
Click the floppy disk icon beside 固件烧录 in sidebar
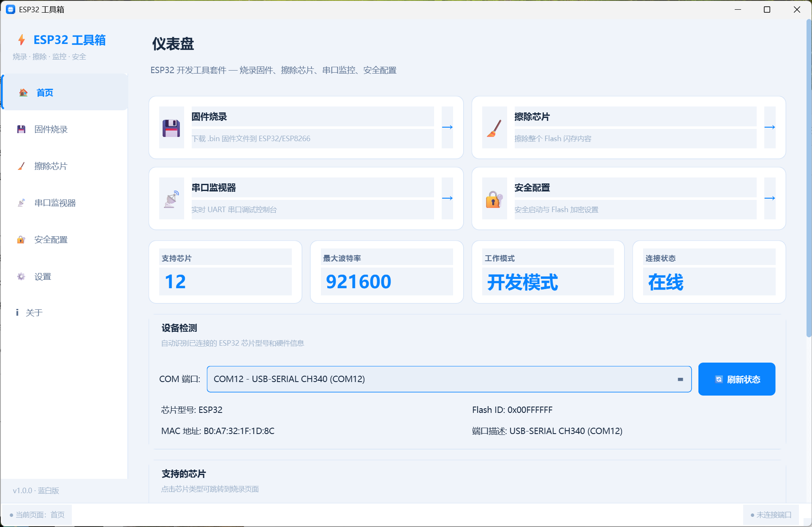(x=21, y=129)
